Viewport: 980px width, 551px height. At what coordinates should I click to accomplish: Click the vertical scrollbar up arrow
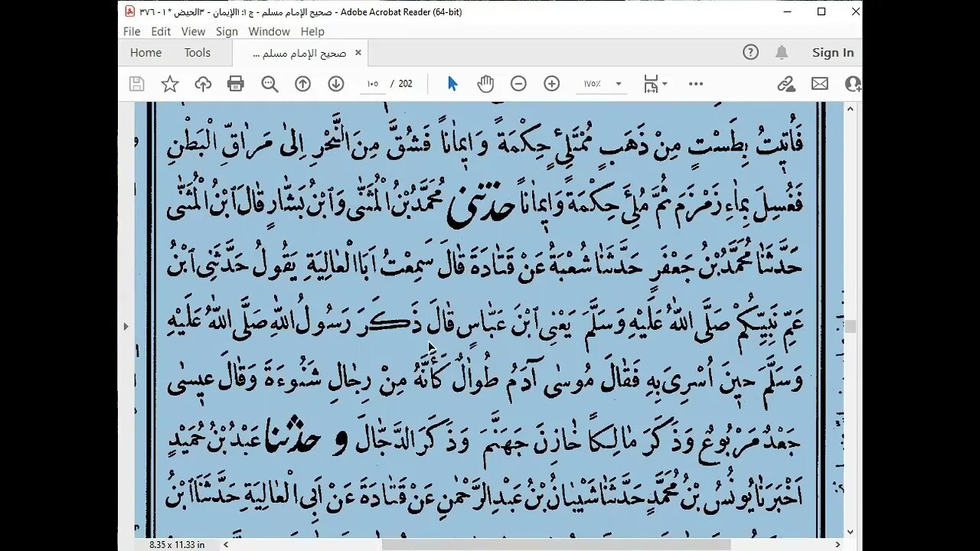point(851,109)
